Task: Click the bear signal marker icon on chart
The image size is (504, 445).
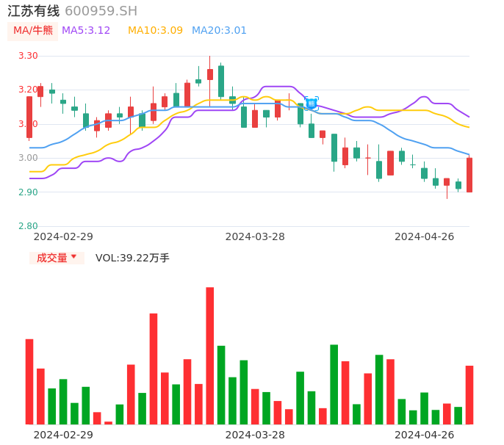Action: tap(312, 104)
